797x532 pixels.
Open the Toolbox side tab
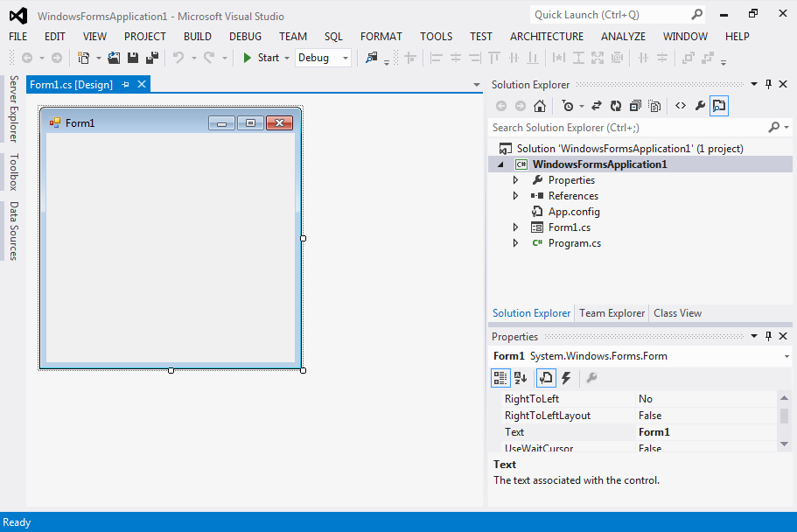[14, 171]
